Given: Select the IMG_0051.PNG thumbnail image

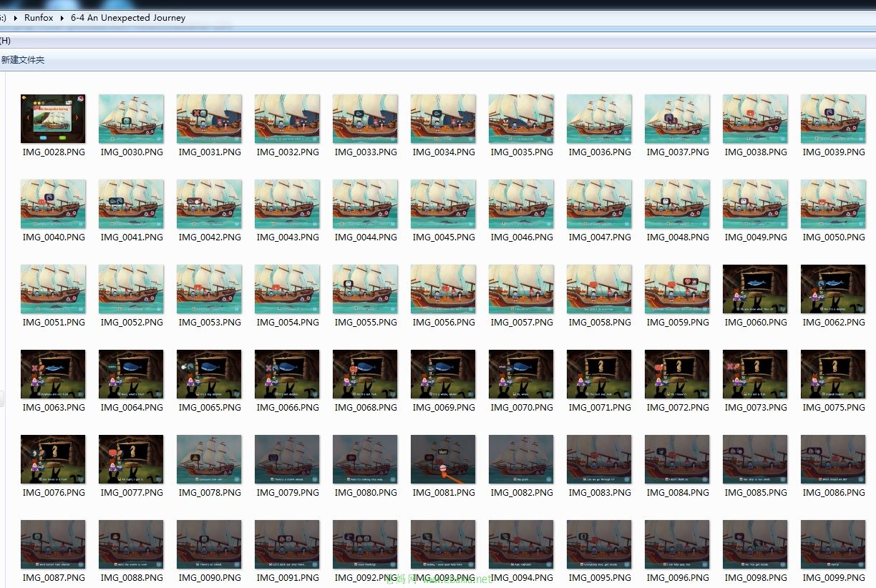Looking at the screenshot, I should point(53,289).
